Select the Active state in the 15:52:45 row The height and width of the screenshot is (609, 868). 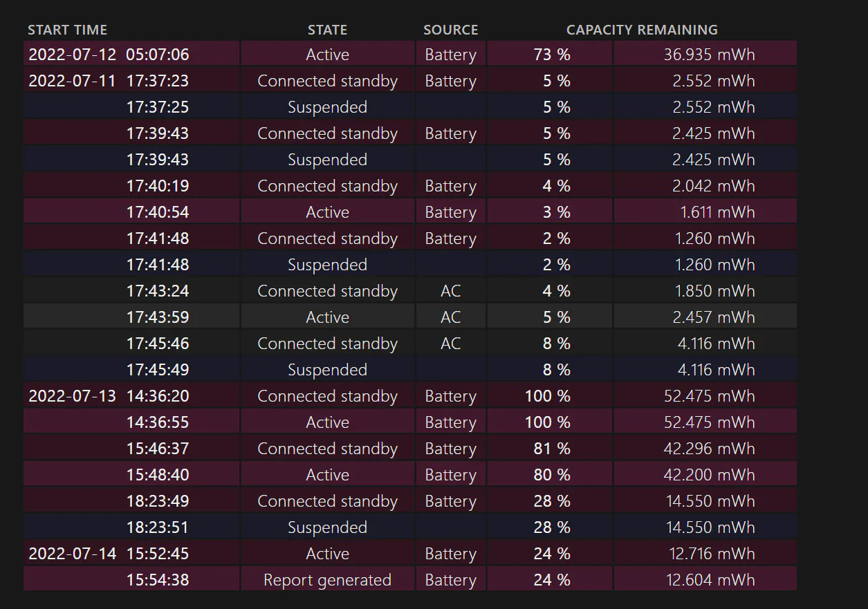click(x=327, y=554)
